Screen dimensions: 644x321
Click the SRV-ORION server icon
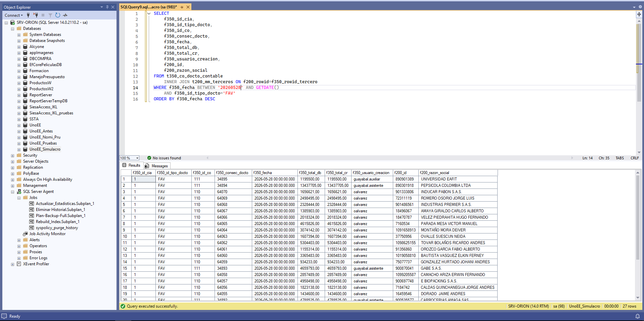point(12,22)
